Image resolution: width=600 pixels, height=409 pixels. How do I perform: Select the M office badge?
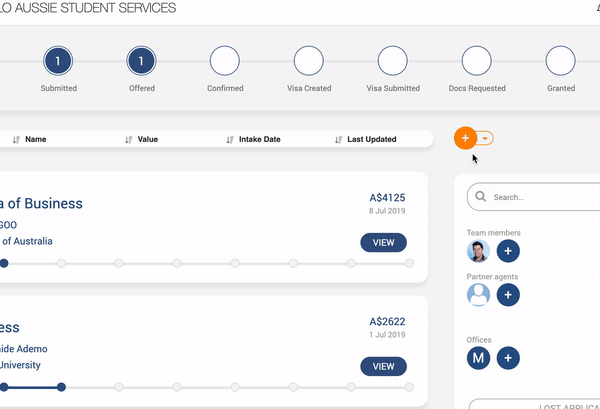(x=479, y=357)
